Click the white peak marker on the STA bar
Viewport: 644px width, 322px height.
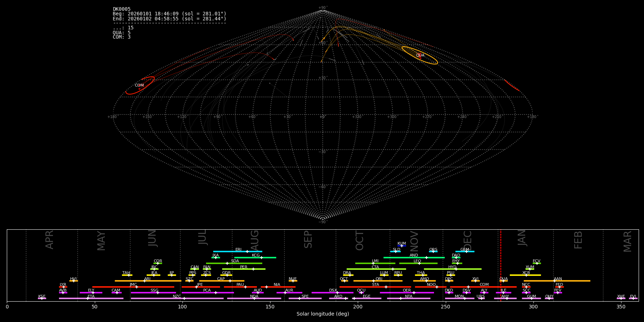click(386, 287)
